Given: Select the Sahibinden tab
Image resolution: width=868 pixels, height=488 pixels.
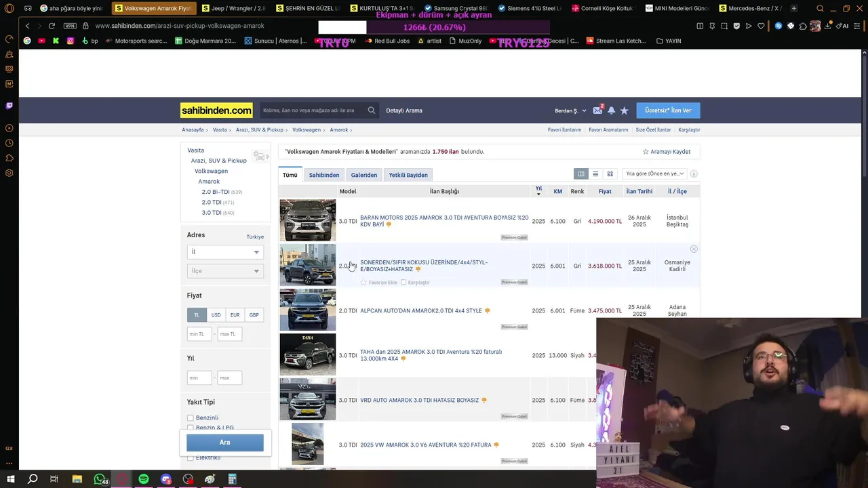Looking at the screenshot, I should [x=324, y=175].
